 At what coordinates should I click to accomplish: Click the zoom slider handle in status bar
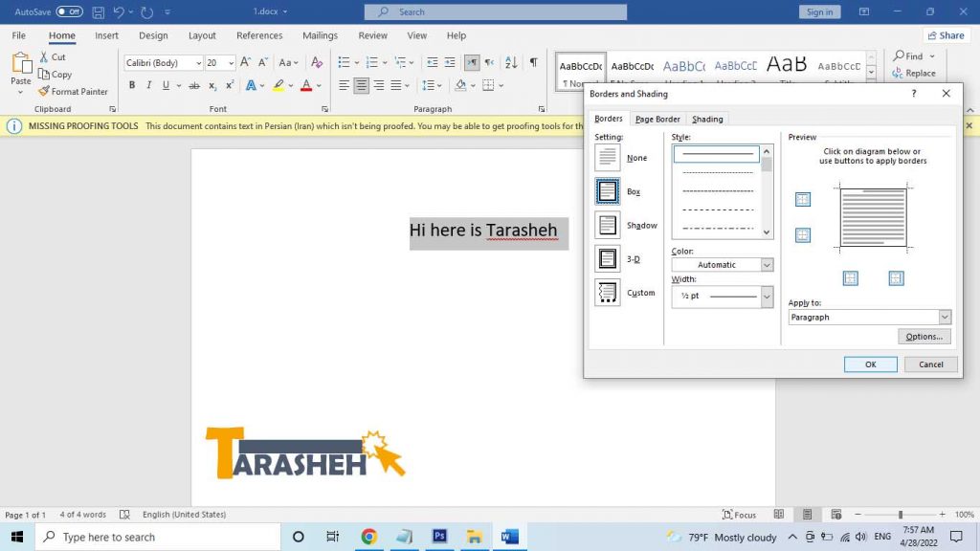click(x=900, y=515)
